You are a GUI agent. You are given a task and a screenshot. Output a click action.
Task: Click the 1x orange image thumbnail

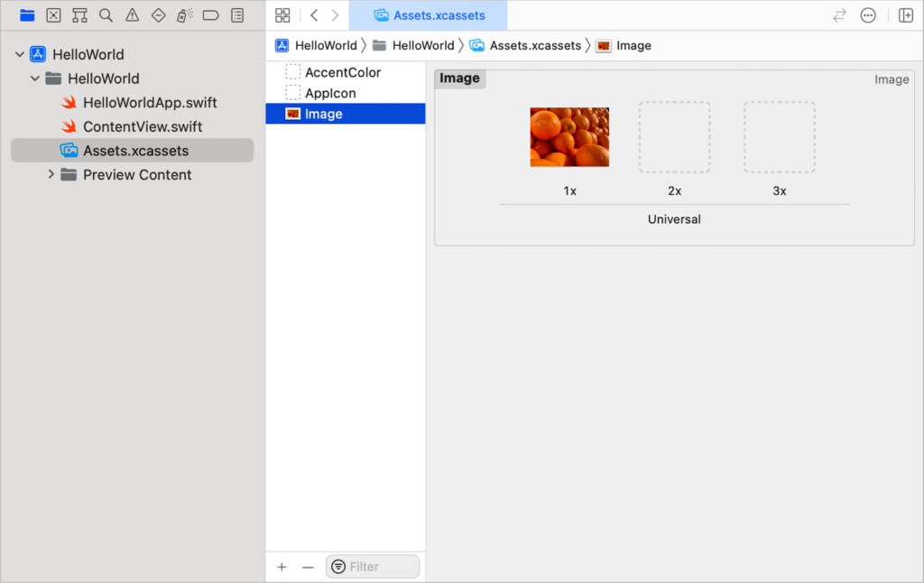point(569,137)
